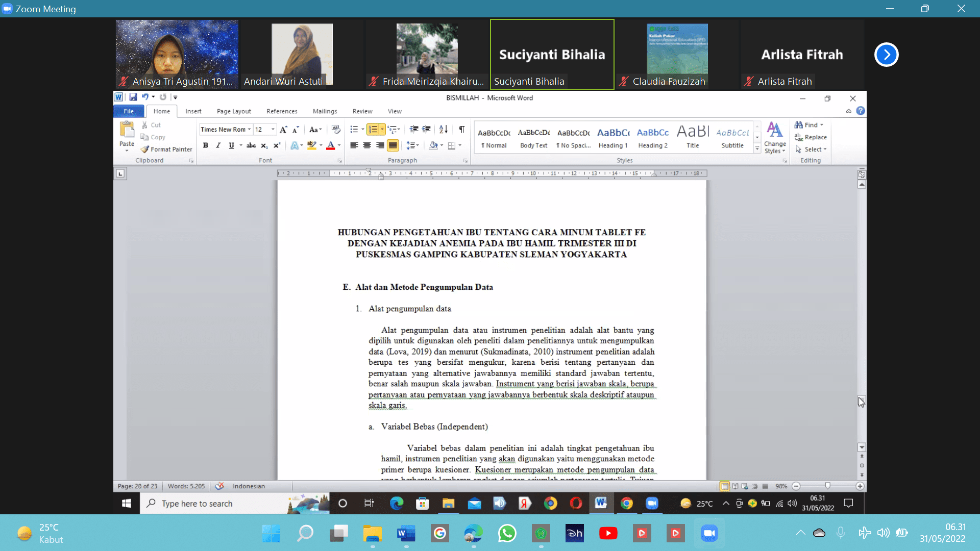The width and height of the screenshot is (980, 551).
Task: Click the Subscript x₂ icon
Action: tap(264, 145)
